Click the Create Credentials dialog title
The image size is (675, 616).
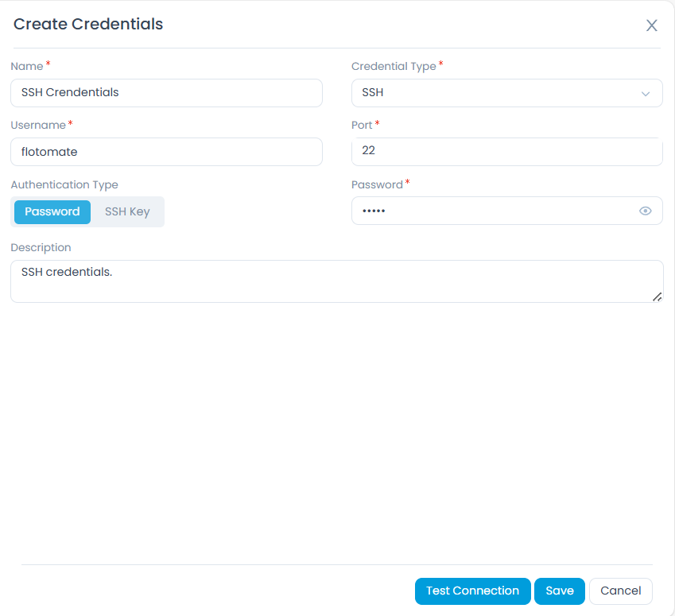[87, 25]
